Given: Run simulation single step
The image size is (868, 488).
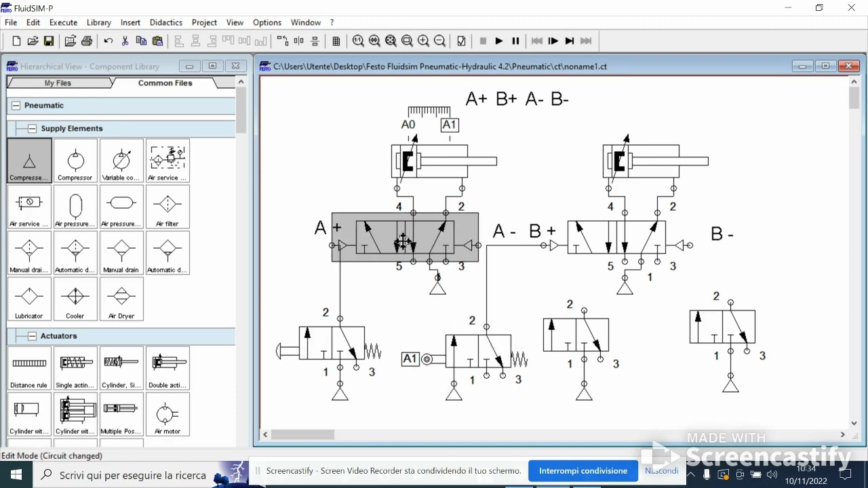Looking at the screenshot, I should click(x=553, y=41).
